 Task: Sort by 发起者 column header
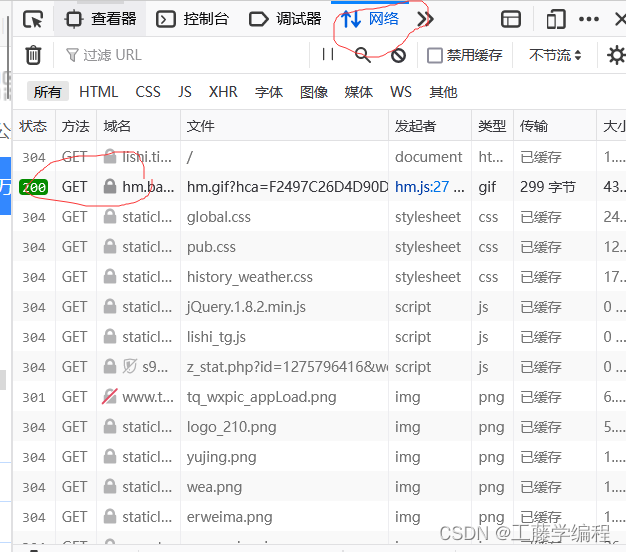coord(430,126)
